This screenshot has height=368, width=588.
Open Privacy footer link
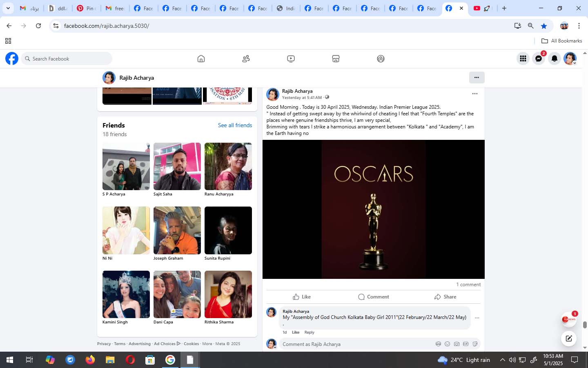pyautogui.click(x=104, y=344)
